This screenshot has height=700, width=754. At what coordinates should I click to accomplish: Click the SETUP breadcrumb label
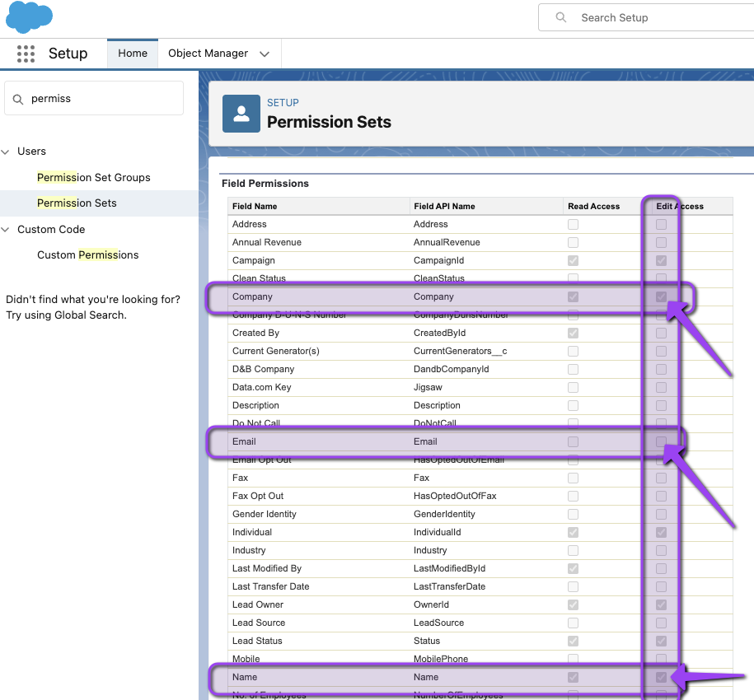click(283, 103)
